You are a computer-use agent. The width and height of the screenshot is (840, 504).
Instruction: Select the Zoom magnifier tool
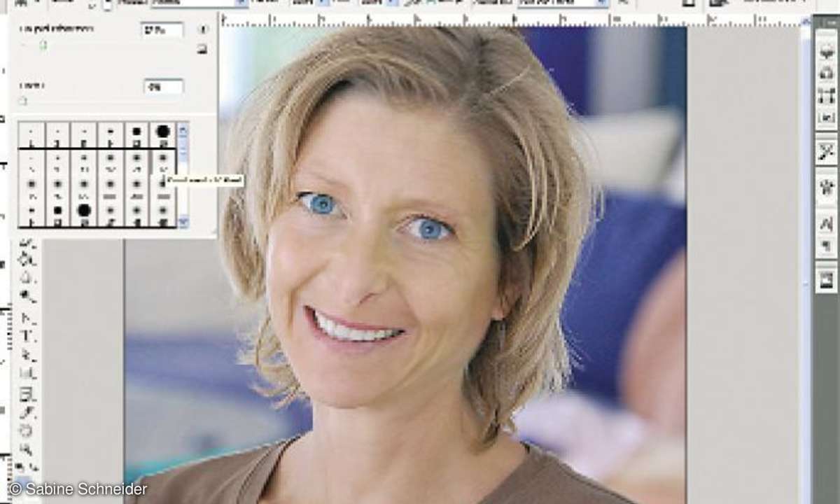(28, 449)
